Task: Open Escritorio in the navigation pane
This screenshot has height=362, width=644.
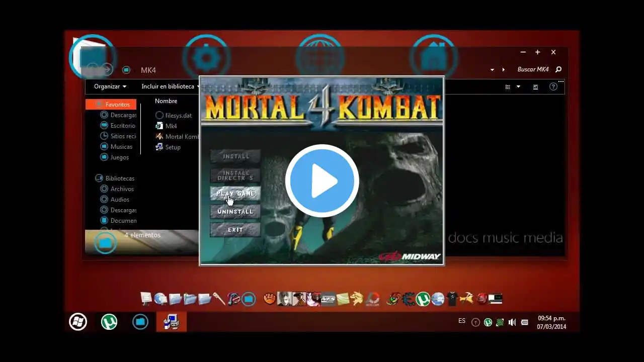Action: (118, 126)
